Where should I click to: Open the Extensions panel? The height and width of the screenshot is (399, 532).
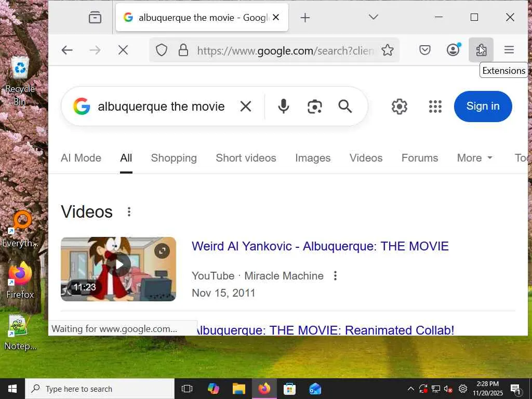coord(481,50)
